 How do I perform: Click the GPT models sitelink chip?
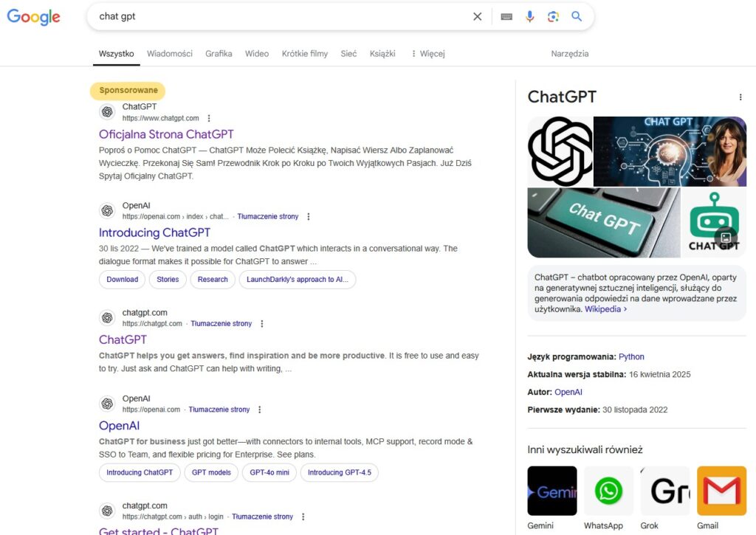coord(211,472)
